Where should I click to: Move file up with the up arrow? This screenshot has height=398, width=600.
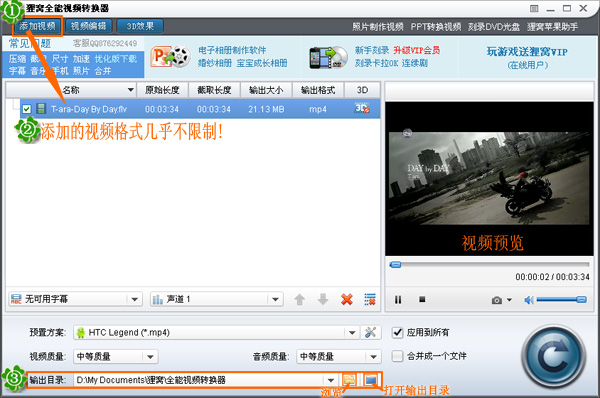300,299
